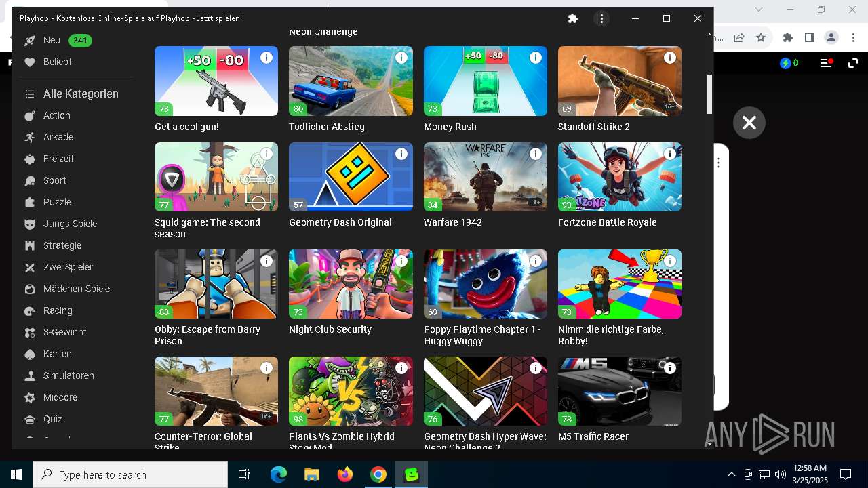Select the Simulatoren category label
Viewport: 868px width, 488px height.
(x=68, y=375)
